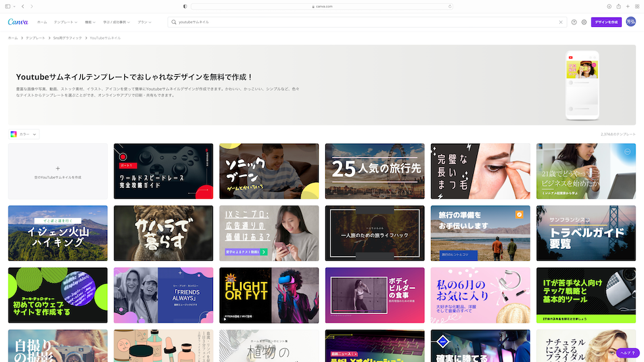Viewport: 644px width, 362px height.
Task: Open the トラベルガイド要覧 template
Action: 586,233
